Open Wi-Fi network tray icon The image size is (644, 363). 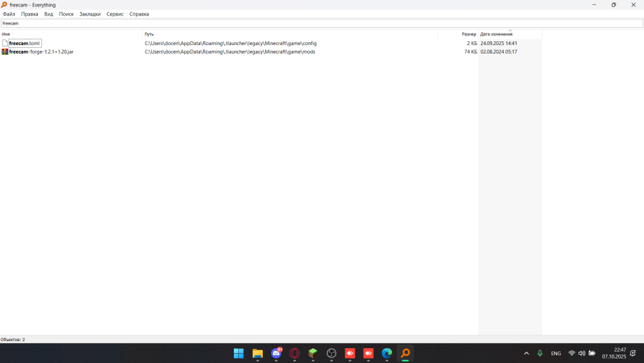(x=572, y=353)
